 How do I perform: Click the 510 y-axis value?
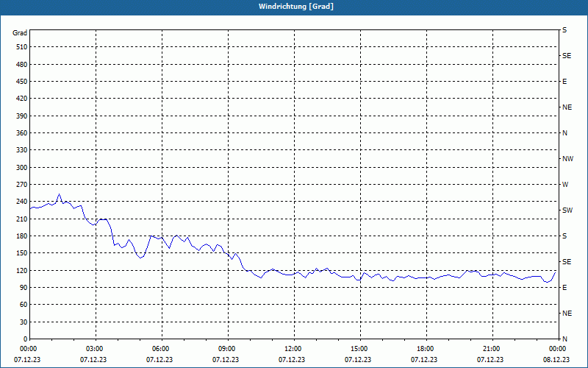click(22, 47)
